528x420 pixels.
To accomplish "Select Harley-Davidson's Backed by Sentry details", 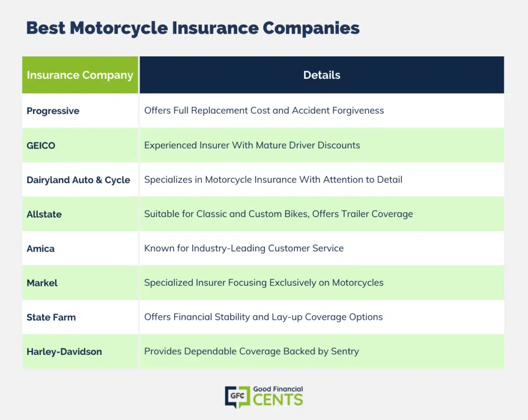I will tap(252, 351).
